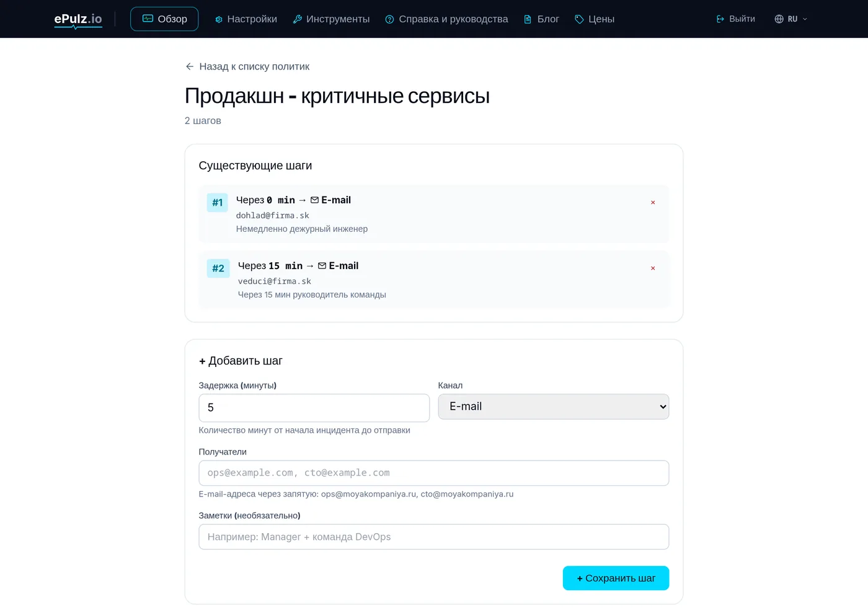Select the dohlad@firma.sk address text
Viewport: 868px width, 610px height.
(273, 215)
